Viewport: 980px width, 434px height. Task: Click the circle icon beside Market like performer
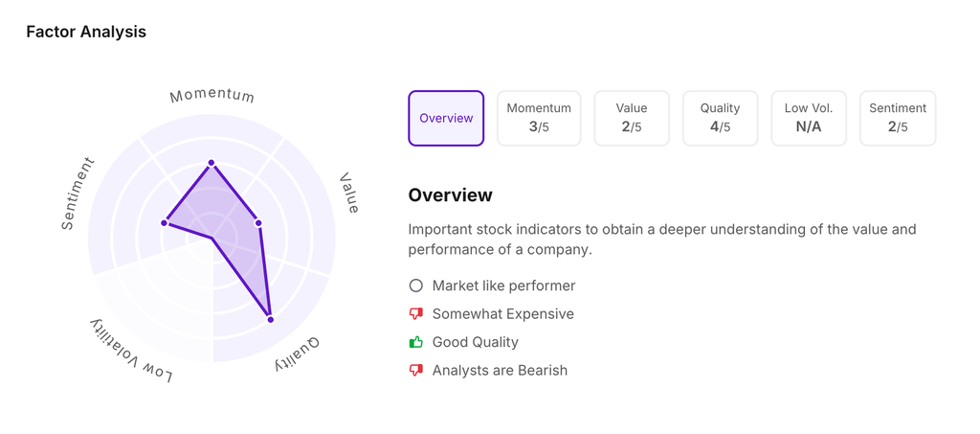[415, 286]
